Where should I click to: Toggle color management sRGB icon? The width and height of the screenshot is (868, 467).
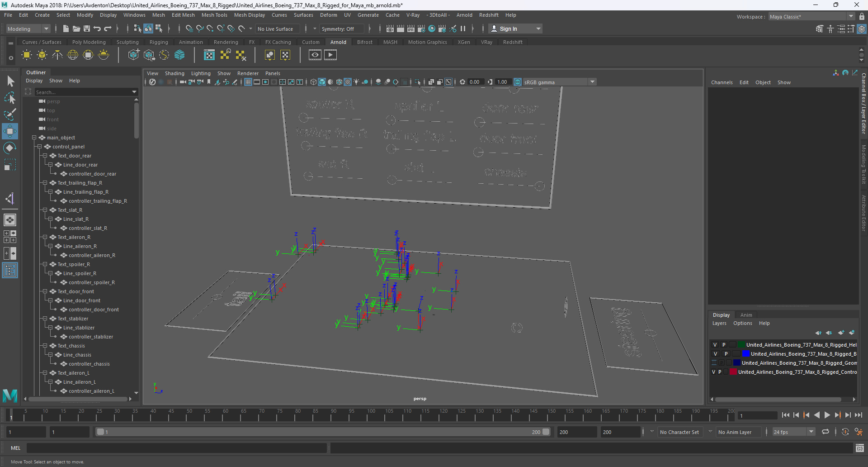coord(518,82)
